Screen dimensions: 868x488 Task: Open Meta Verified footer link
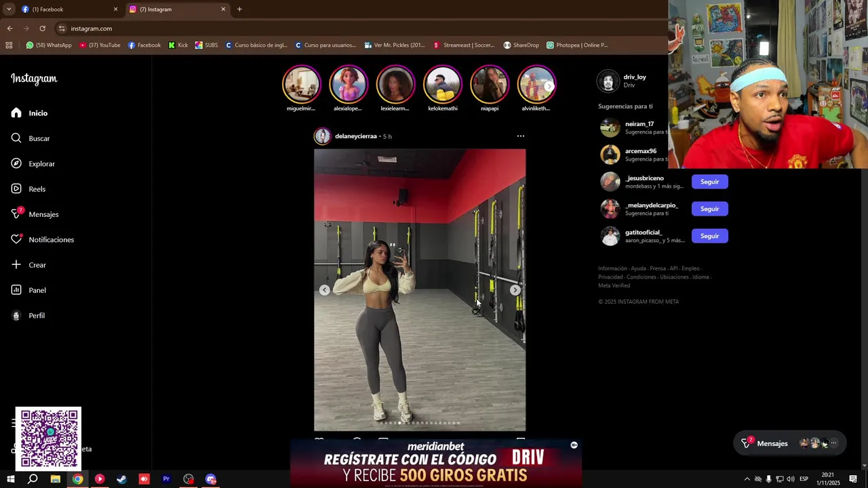pyautogui.click(x=614, y=285)
